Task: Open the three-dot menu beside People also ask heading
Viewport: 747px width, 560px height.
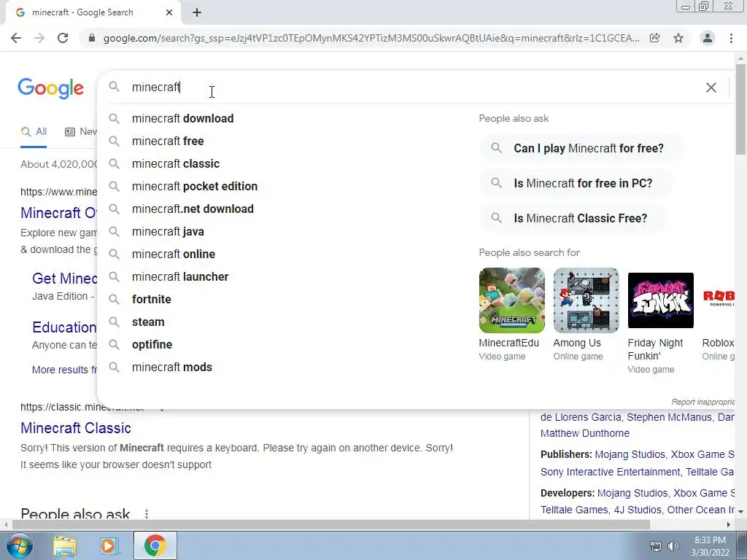Action: pos(147,514)
